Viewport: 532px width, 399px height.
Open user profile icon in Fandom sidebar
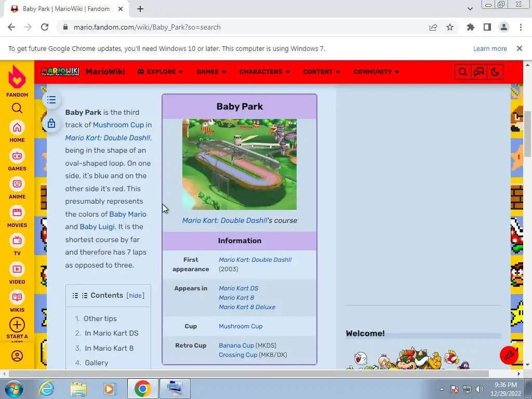coord(17,356)
